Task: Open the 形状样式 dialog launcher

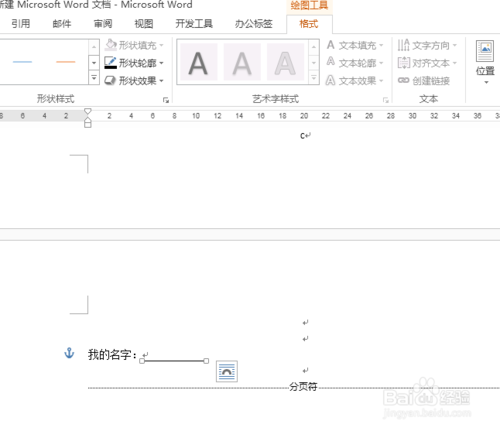Action: click(166, 100)
